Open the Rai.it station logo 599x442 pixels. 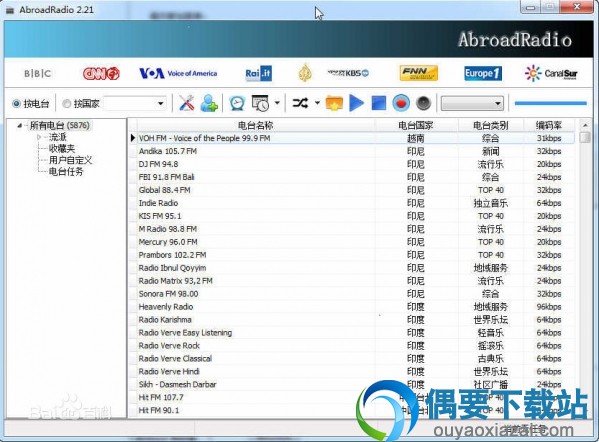tap(258, 73)
